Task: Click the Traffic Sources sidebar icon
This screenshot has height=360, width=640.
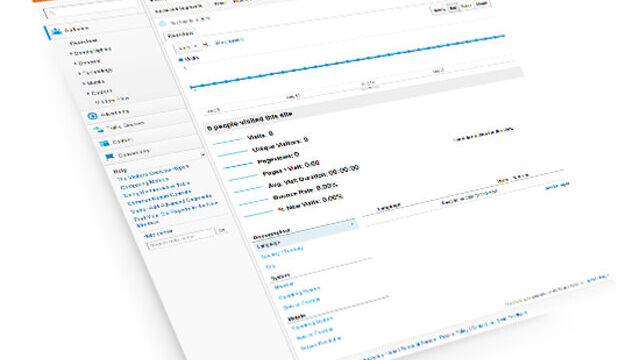Action: pyautogui.click(x=98, y=130)
